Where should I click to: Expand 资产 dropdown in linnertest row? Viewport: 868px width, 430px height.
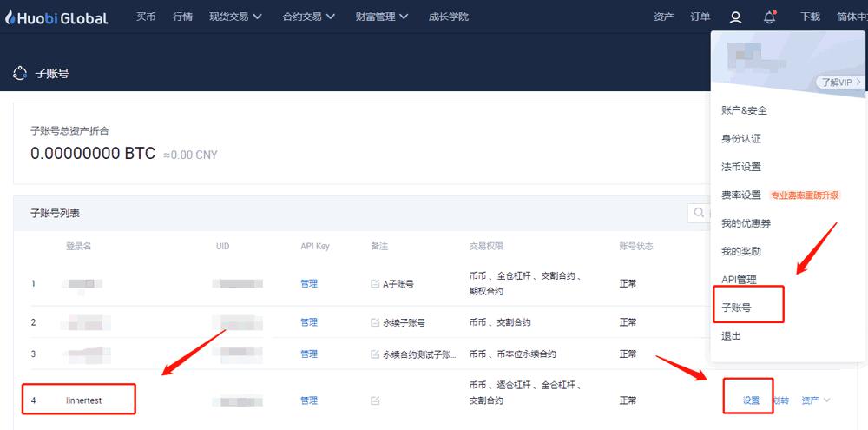816,400
